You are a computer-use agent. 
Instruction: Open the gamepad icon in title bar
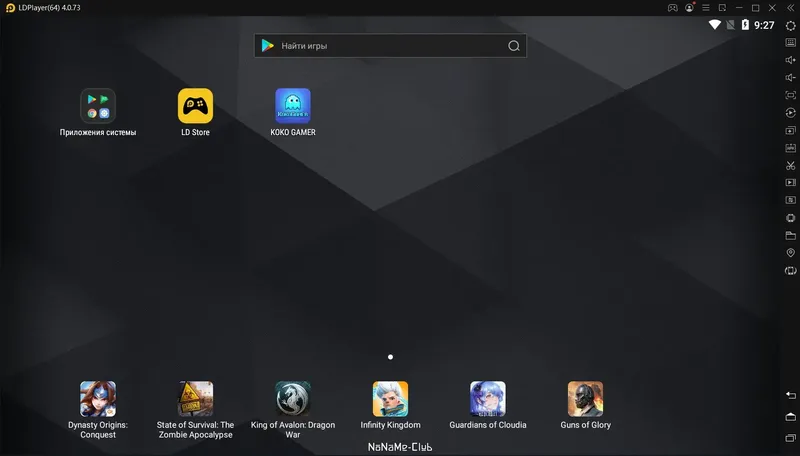[672, 8]
